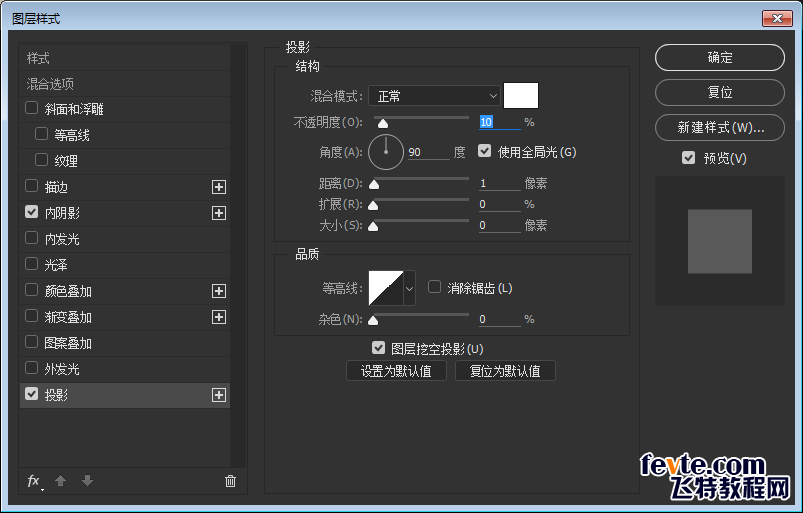
Task: Open 混合模式 dropdown showing 正常
Action: [434, 96]
